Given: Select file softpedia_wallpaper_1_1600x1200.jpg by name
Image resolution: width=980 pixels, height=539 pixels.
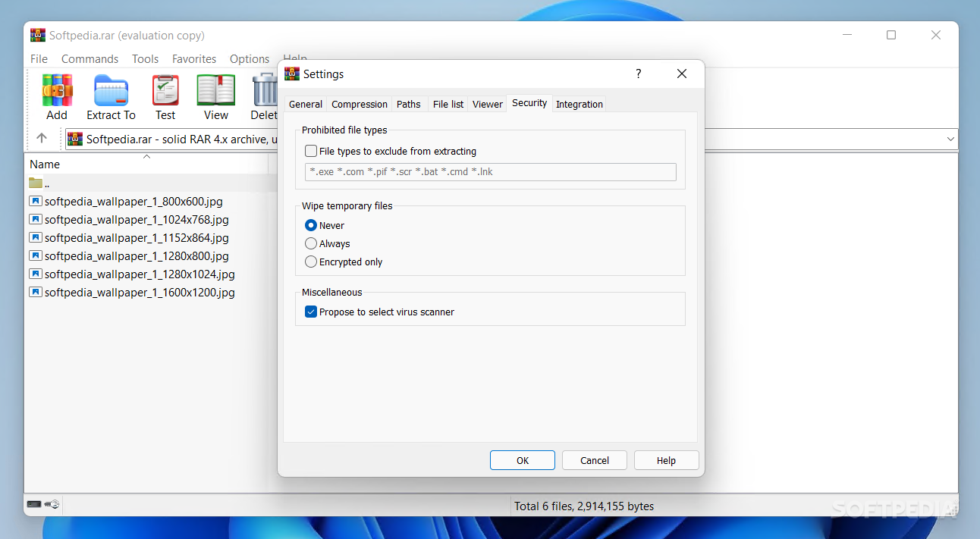Looking at the screenshot, I should (x=140, y=292).
